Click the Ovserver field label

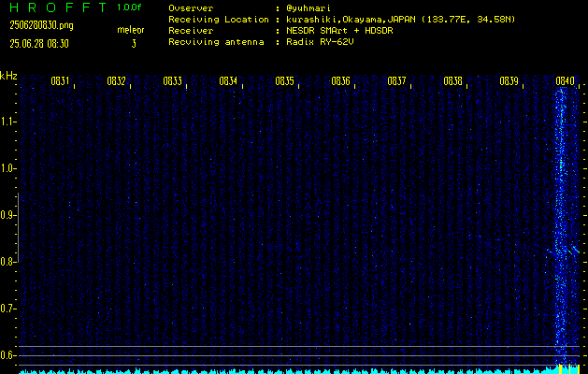point(191,8)
